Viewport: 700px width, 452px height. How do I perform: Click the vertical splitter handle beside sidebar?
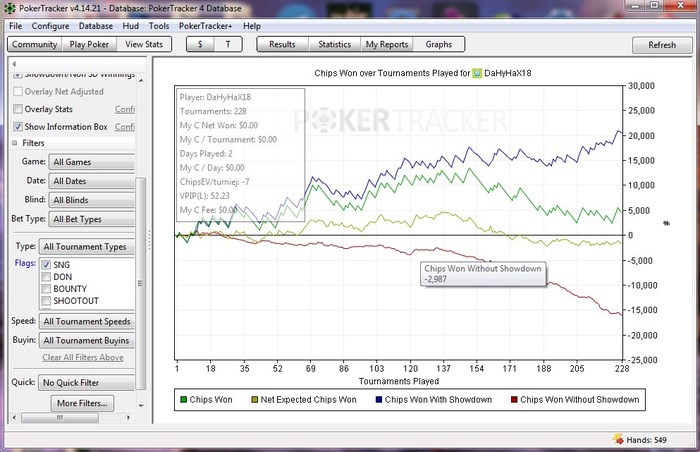click(149, 240)
